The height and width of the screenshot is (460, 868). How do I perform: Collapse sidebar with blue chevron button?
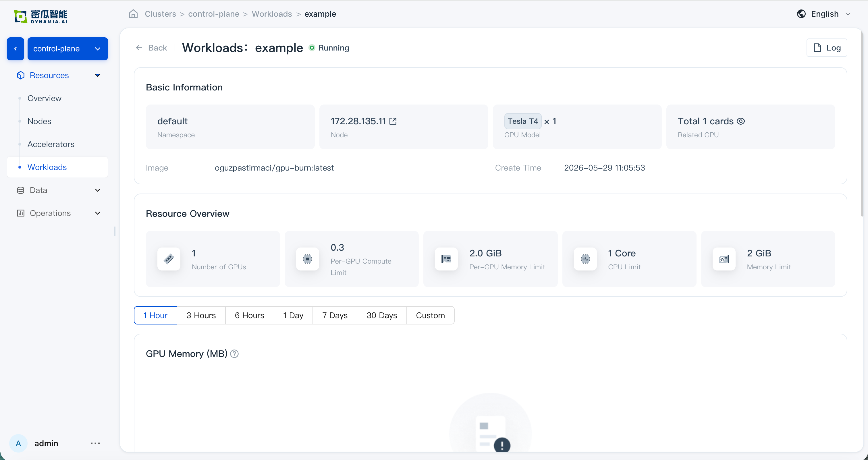click(x=16, y=49)
